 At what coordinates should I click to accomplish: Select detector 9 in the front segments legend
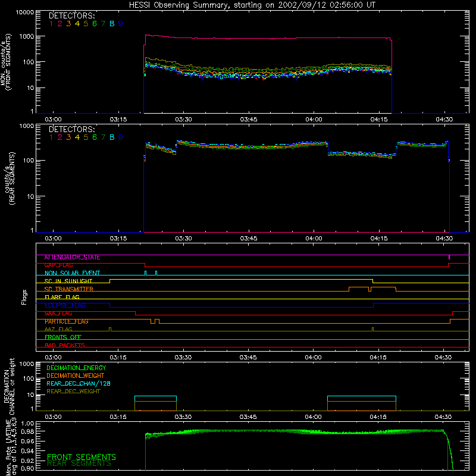click(x=121, y=24)
